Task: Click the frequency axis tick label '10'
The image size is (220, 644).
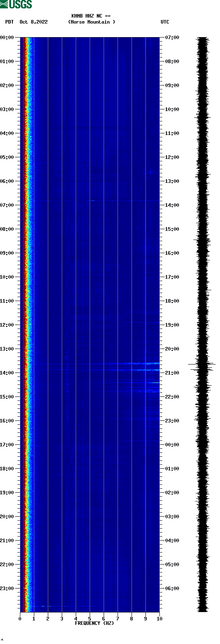Action: (159, 619)
